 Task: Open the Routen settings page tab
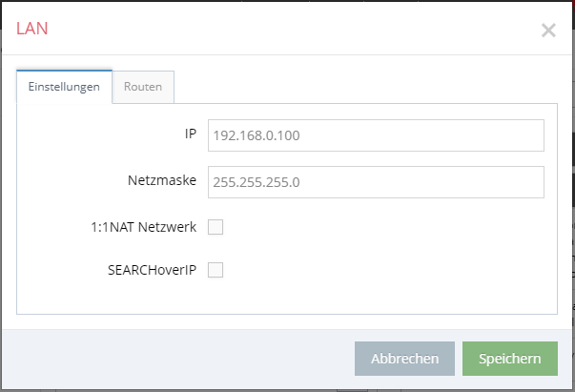[x=143, y=87]
